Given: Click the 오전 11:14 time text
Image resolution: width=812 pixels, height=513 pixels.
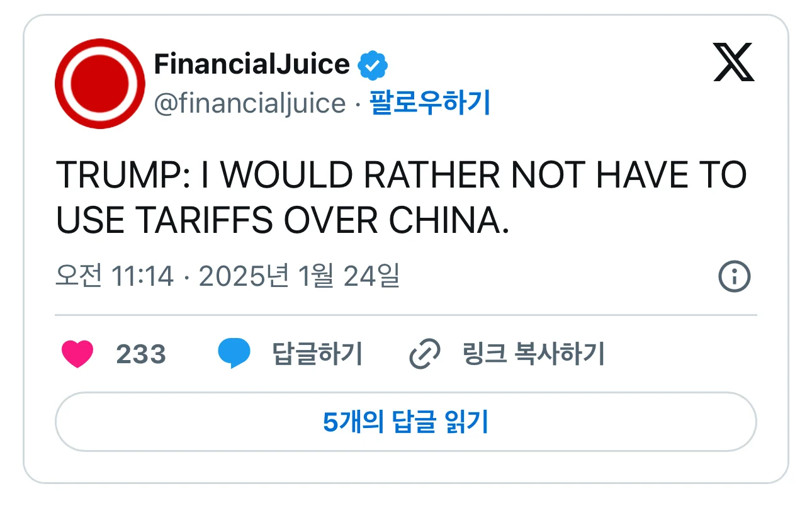Looking at the screenshot, I should click(x=115, y=276).
